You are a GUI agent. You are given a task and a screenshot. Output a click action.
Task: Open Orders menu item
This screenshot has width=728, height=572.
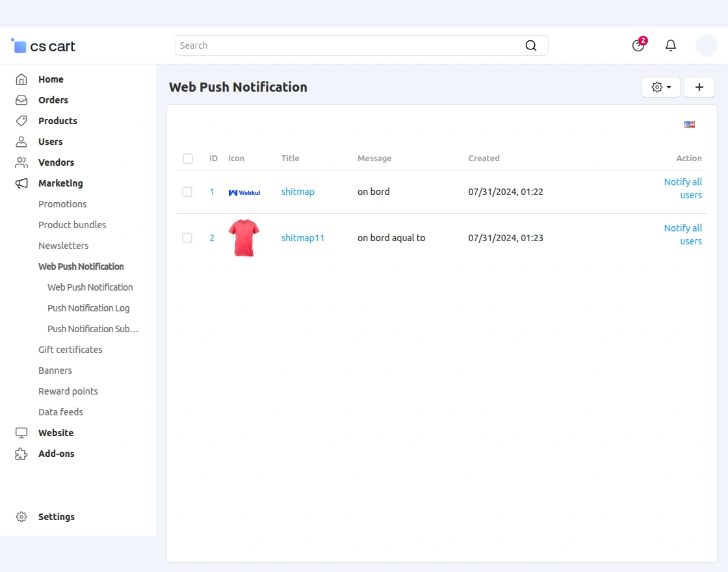(x=53, y=100)
